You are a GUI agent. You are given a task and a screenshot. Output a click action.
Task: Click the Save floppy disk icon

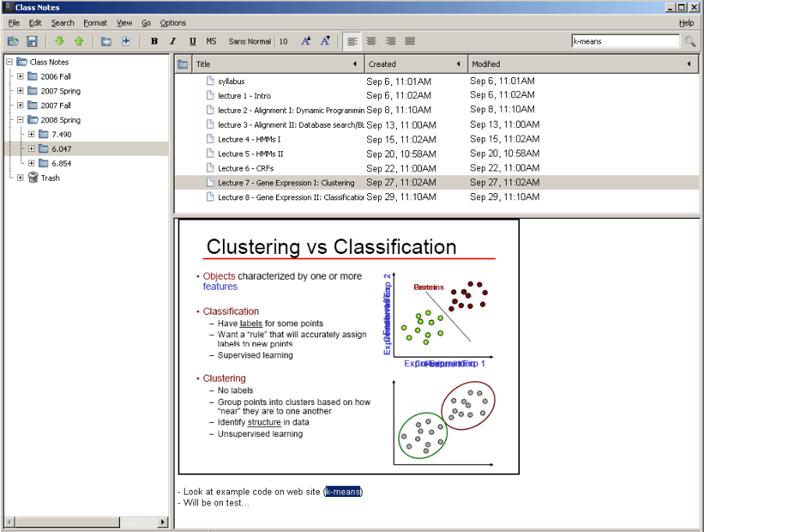coord(33,41)
